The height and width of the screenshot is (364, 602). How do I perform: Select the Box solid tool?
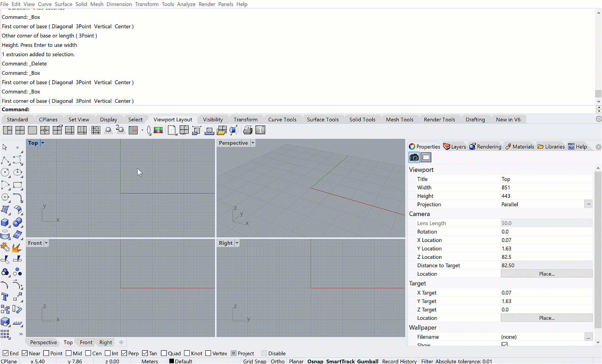pos(5,222)
